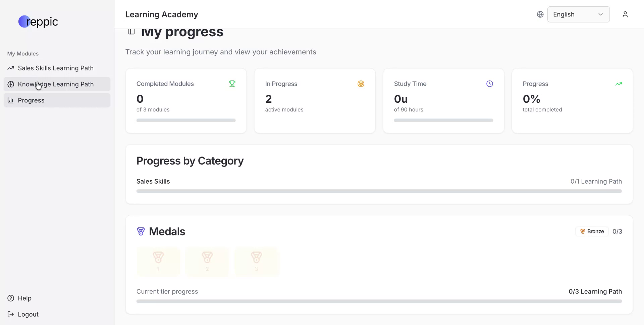The image size is (644, 325).
Task: Click the Sales Skills category progress bar
Action: point(379,191)
